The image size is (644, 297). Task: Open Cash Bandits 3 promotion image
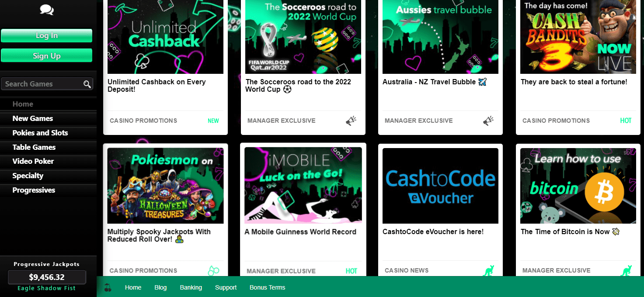[578, 37]
